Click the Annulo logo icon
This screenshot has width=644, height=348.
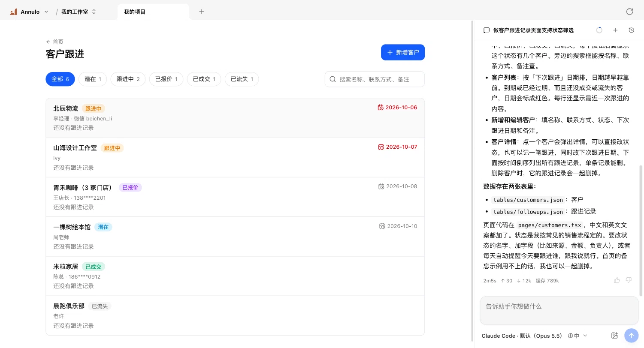[x=13, y=12]
